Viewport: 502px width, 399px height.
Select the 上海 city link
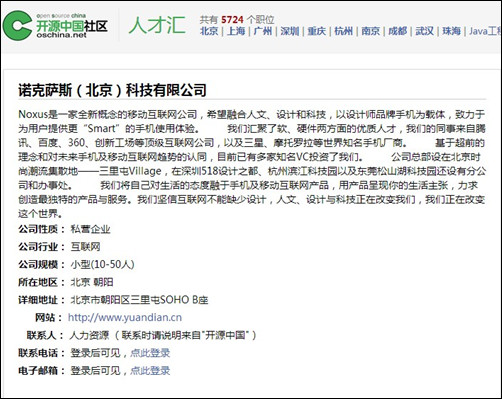(x=236, y=31)
